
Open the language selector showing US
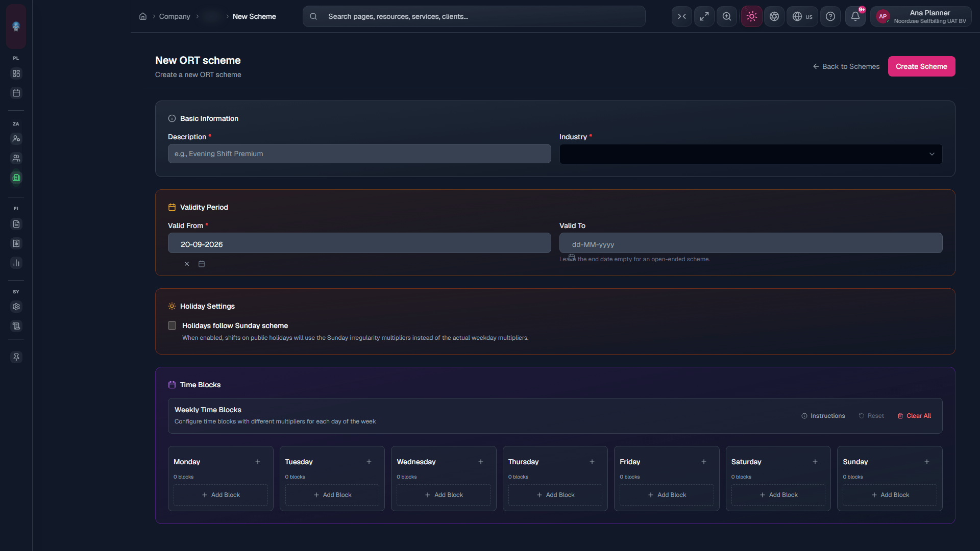802,16
